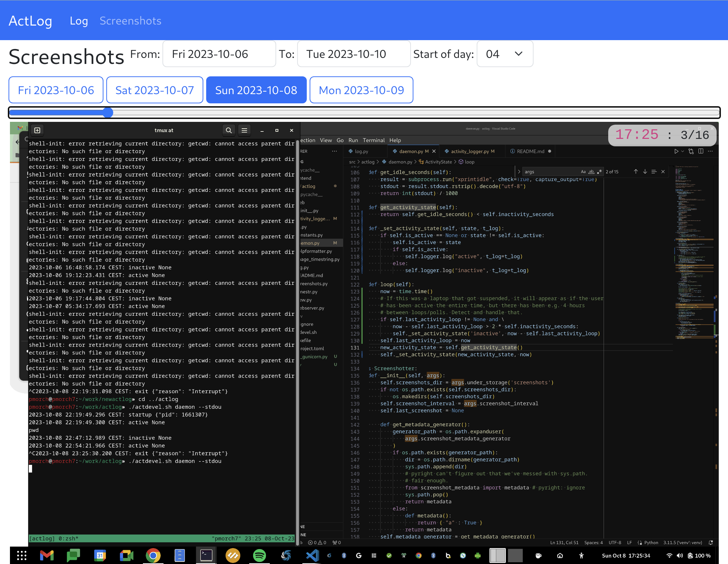
Task: Open the Start of day dropdown
Action: (x=505, y=54)
